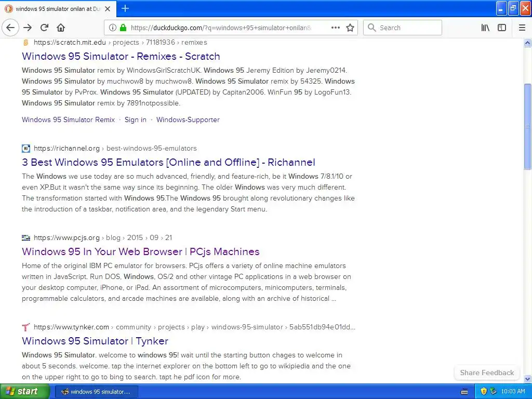Image resolution: width=532 pixels, height=399 pixels.
Task: Follow the Sign in sublink under Scratch
Action: [x=136, y=120]
